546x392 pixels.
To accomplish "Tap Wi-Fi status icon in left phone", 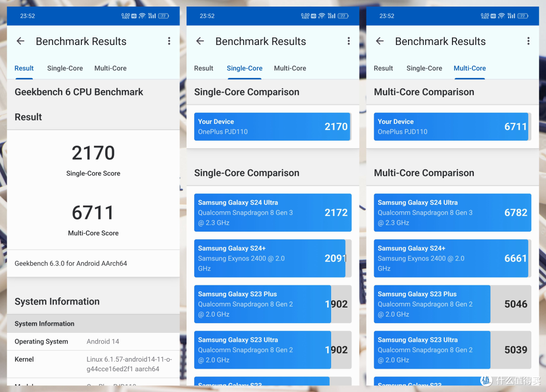I will [x=142, y=16].
